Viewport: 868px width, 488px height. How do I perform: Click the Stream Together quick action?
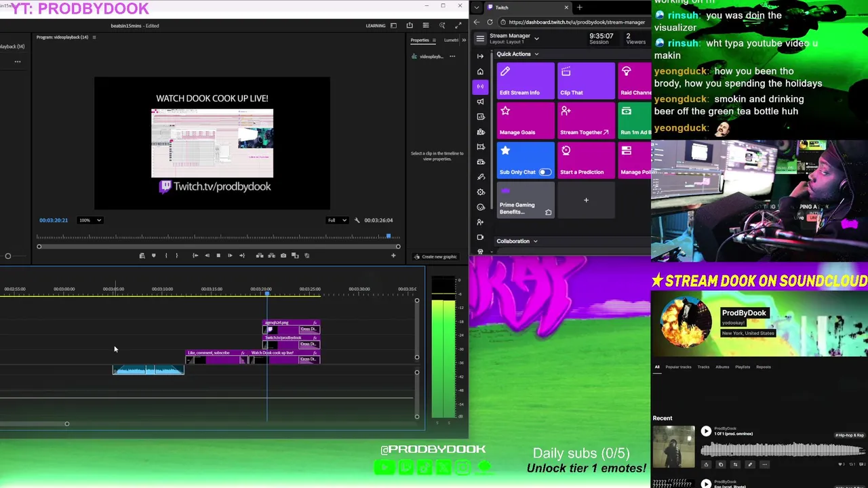point(586,120)
